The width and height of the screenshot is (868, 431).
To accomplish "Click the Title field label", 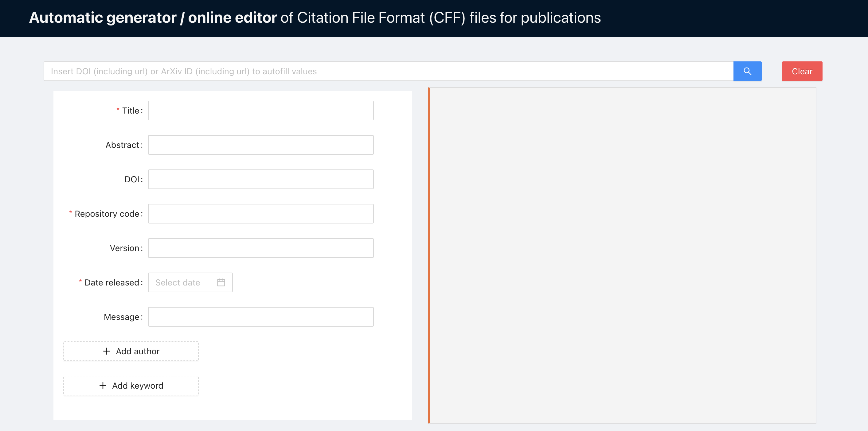I will [x=131, y=111].
